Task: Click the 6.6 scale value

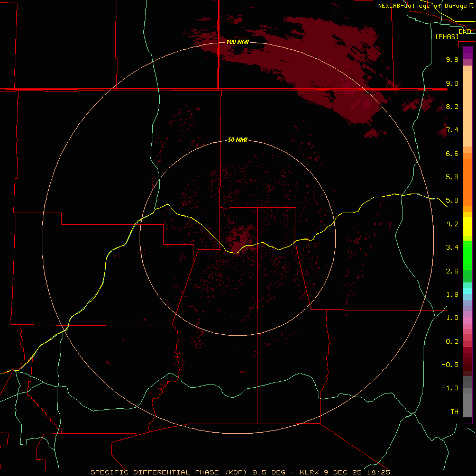Action: [x=452, y=153]
